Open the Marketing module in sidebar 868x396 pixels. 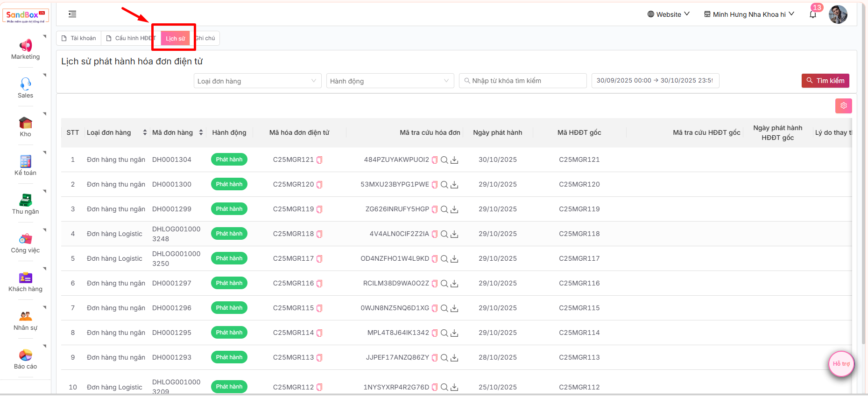coord(25,49)
